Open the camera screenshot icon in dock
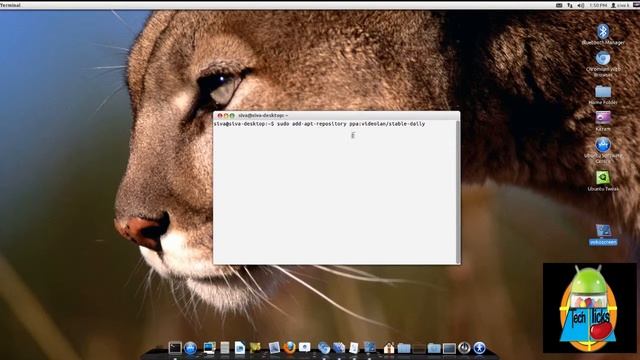 [304, 347]
